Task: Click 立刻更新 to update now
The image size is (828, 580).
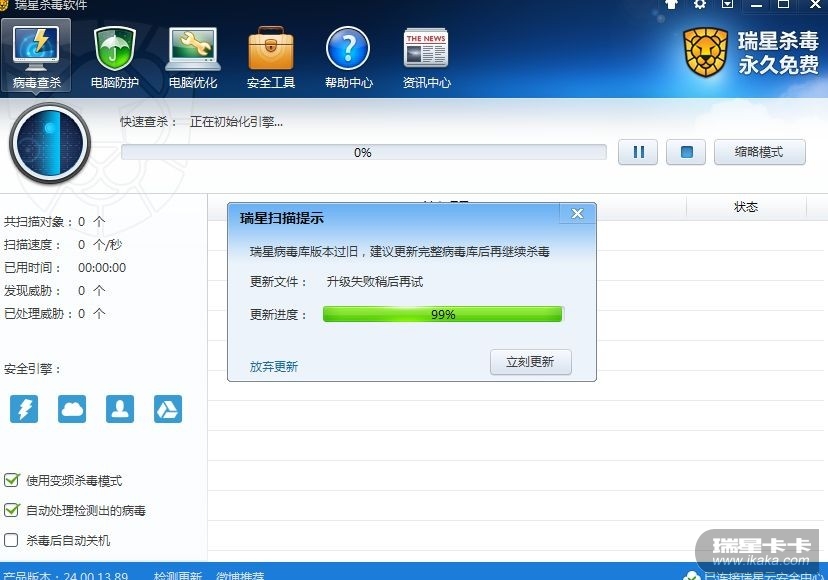Action: pos(530,362)
